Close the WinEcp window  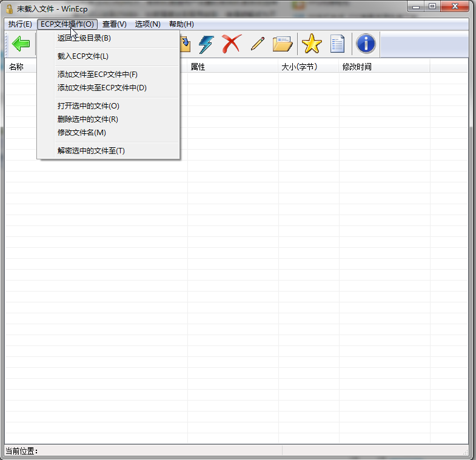tap(455, 7)
